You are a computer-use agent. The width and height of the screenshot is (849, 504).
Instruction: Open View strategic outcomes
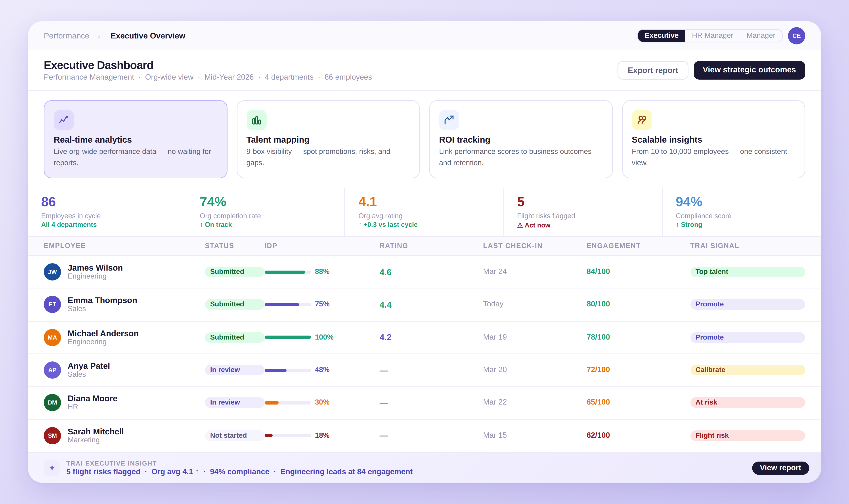click(749, 70)
